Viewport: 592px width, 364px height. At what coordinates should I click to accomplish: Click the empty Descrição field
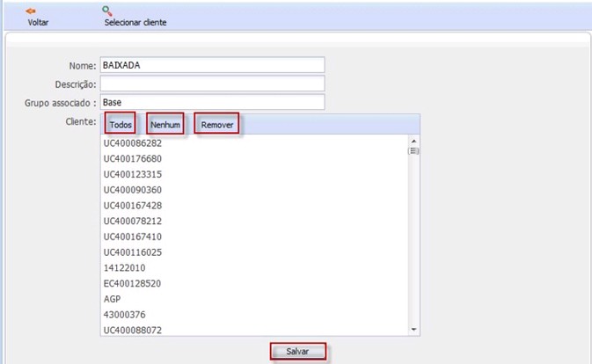pyautogui.click(x=212, y=84)
